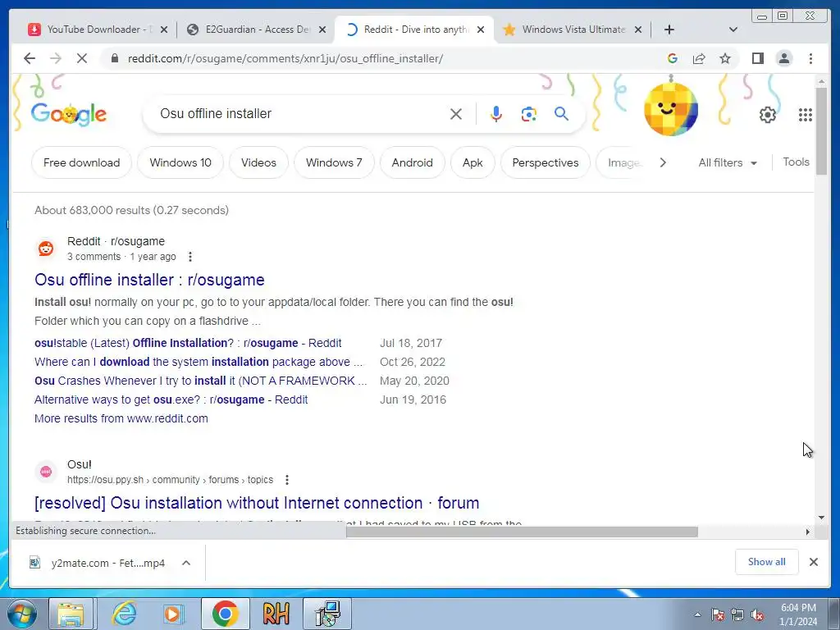This screenshot has width=840, height=630.
Task: Open Google quick settings gear
Action: click(x=767, y=115)
